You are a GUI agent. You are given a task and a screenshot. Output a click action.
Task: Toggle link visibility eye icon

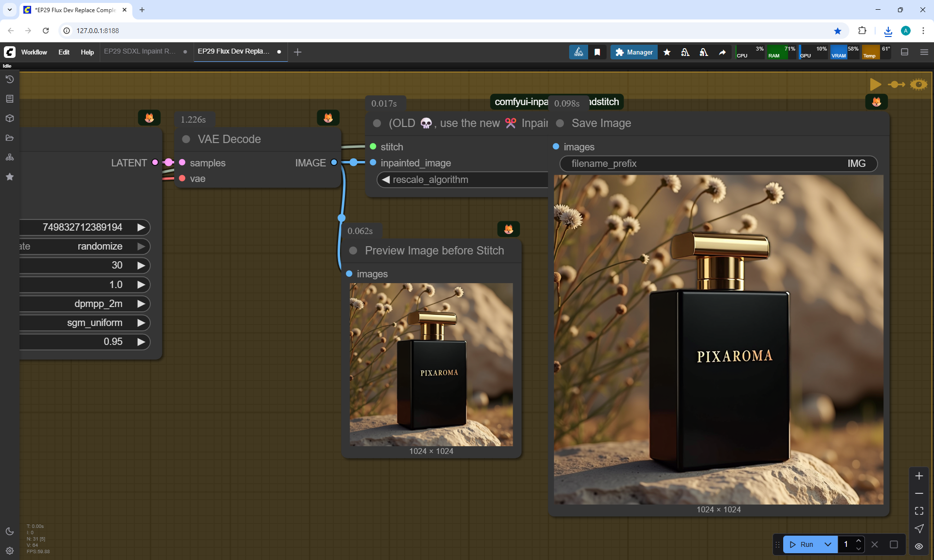click(x=919, y=546)
